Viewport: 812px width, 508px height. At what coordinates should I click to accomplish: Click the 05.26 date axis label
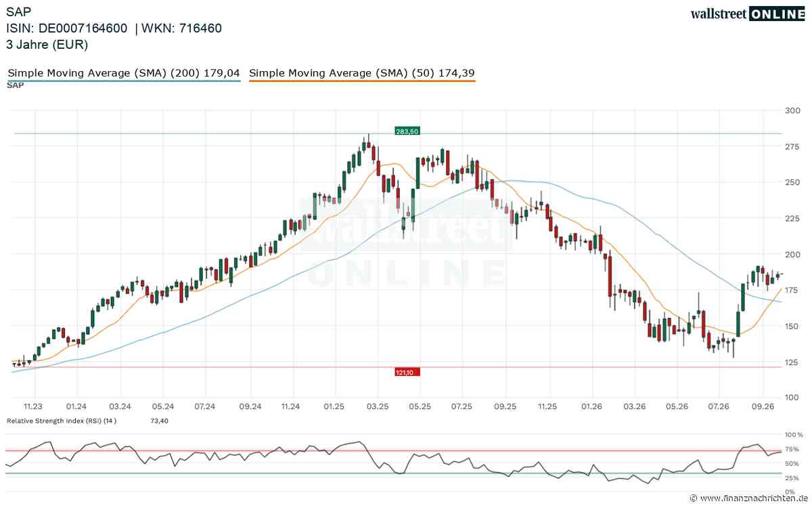(x=677, y=406)
